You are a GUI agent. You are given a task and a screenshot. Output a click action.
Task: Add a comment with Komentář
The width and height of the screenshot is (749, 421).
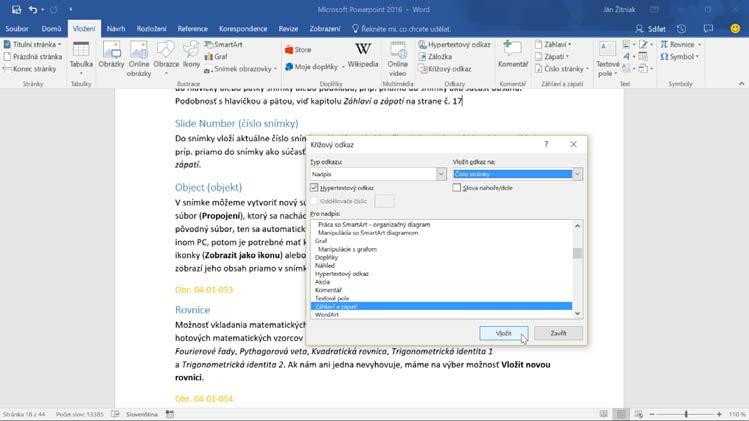pos(513,54)
